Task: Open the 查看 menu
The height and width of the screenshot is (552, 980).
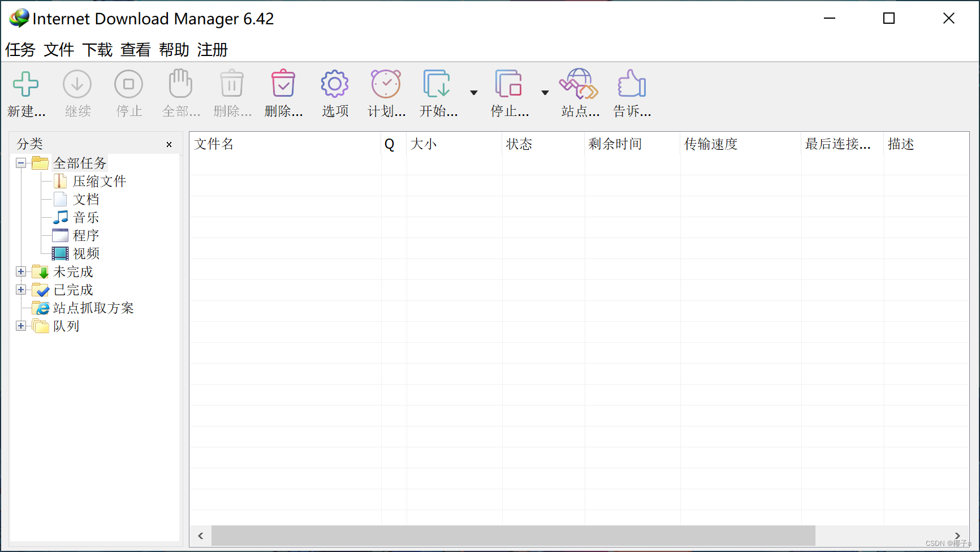Action: pos(136,50)
